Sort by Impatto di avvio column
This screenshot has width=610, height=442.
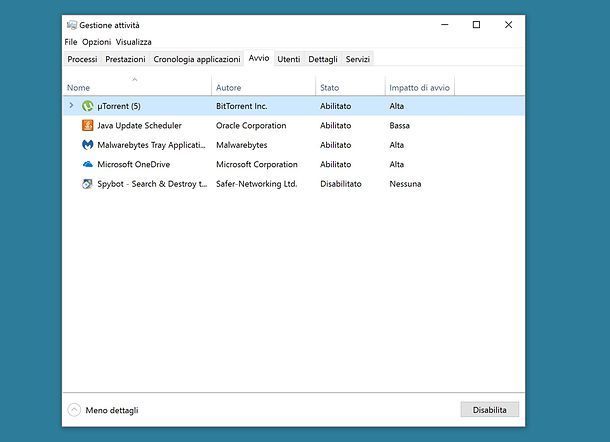click(x=420, y=86)
